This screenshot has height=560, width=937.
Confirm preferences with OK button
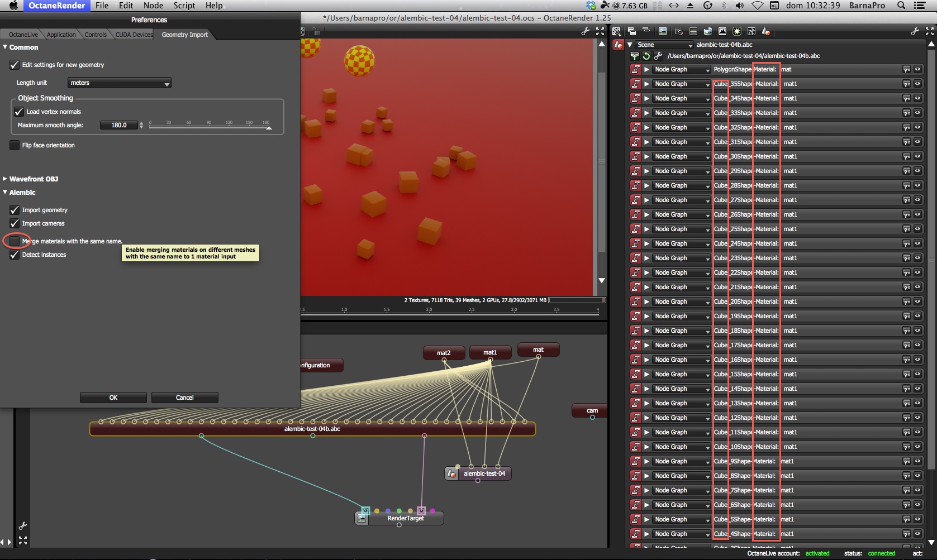pos(113,398)
